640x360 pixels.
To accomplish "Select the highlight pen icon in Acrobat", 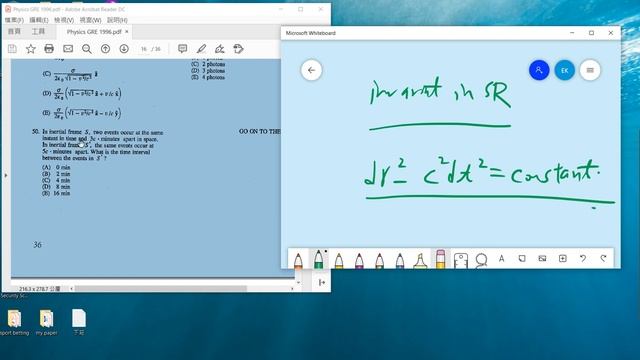I will click(201, 49).
